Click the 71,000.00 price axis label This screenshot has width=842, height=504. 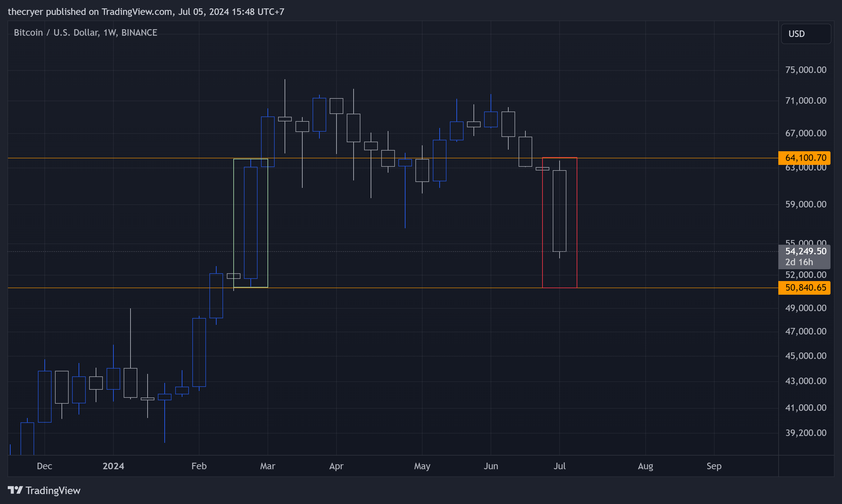(806, 101)
